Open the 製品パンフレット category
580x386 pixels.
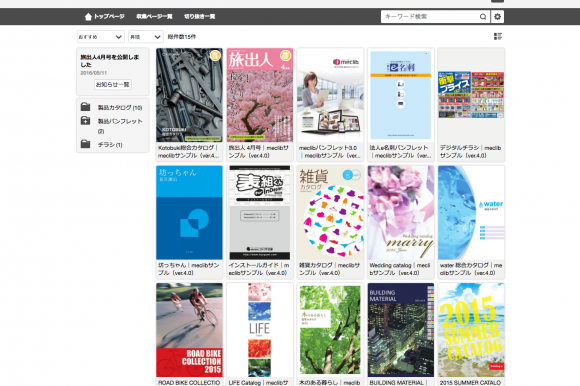click(x=119, y=126)
